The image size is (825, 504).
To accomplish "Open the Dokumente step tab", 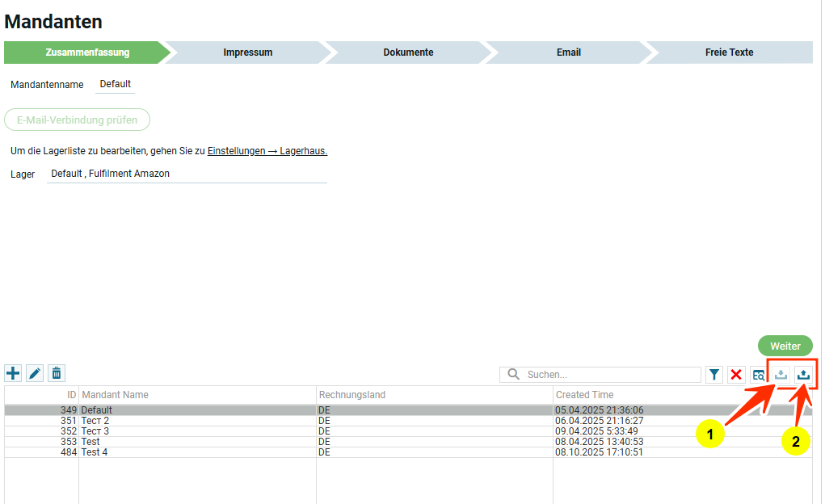I will pyautogui.click(x=408, y=52).
